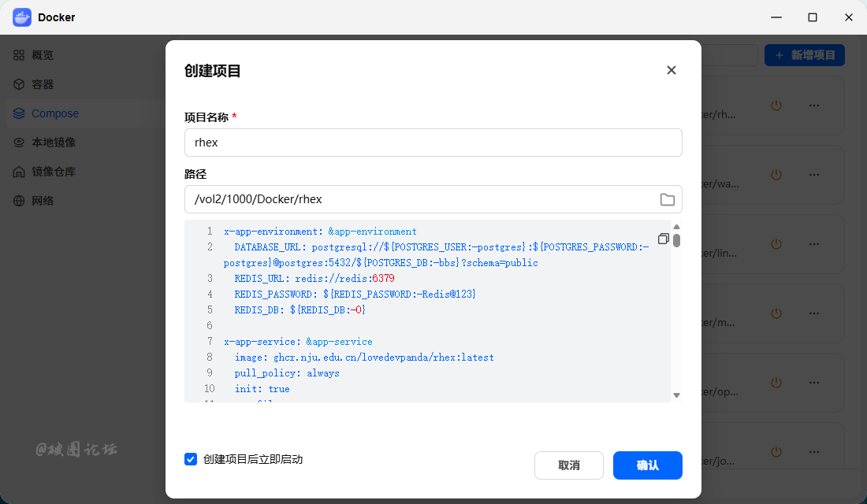Click the code editor scroll-down arrow
This screenshot has width=867, height=504.
[676, 395]
